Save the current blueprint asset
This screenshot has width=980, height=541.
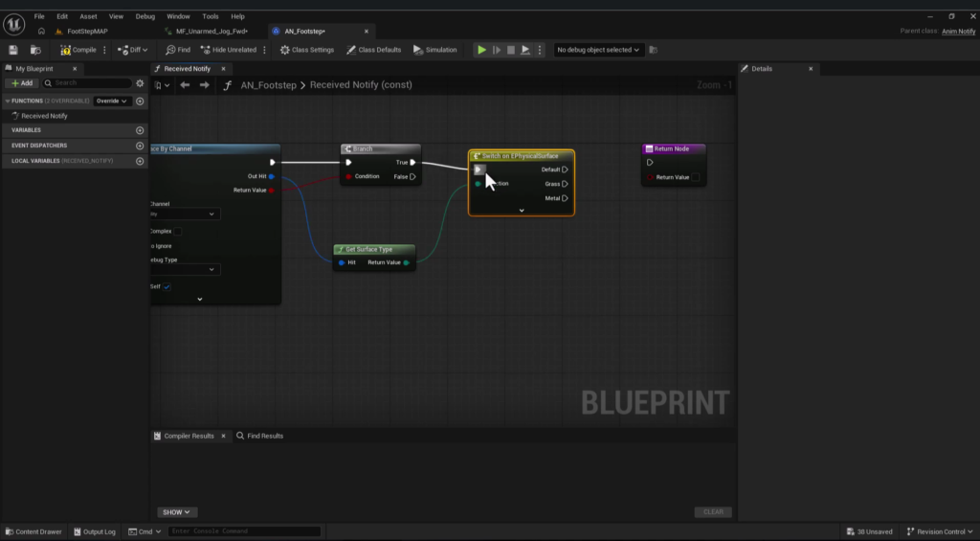pos(13,50)
